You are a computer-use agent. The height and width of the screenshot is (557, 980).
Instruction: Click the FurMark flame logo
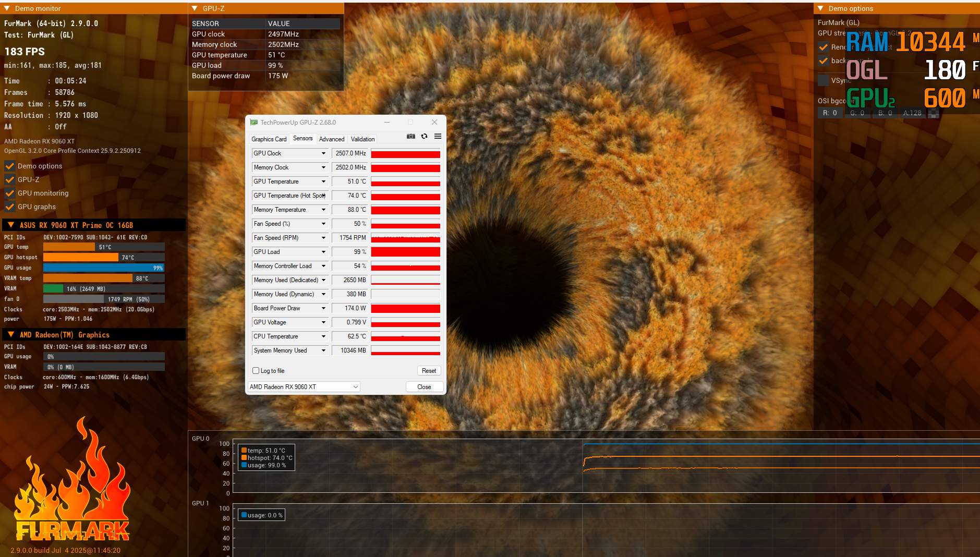(x=72, y=479)
